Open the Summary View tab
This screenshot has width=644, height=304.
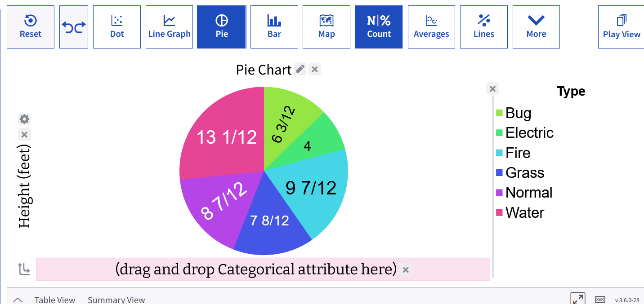point(116,300)
